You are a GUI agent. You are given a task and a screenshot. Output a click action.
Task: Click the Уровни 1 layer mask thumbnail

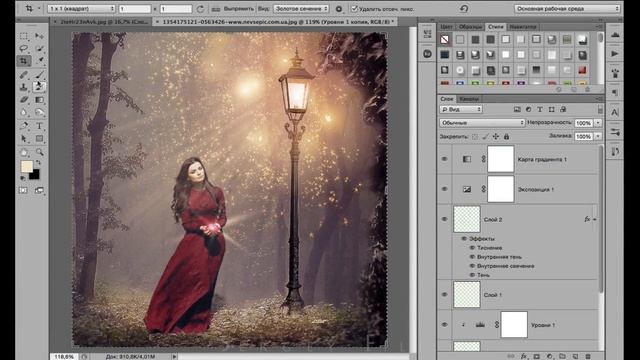(x=514, y=325)
